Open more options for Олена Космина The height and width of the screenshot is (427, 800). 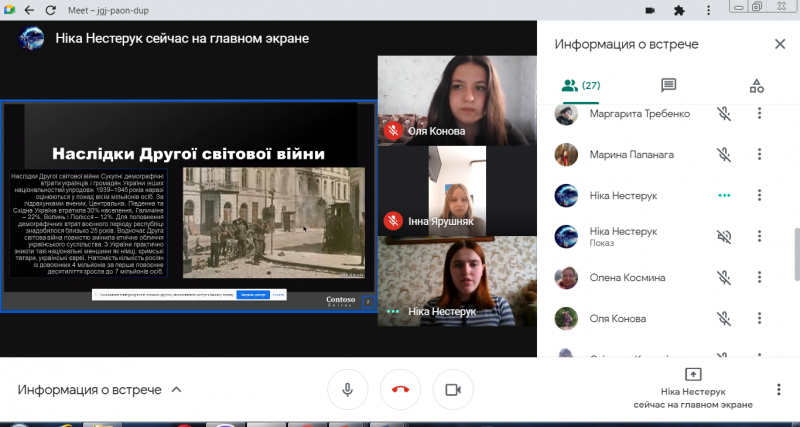click(x=759, y=278)
